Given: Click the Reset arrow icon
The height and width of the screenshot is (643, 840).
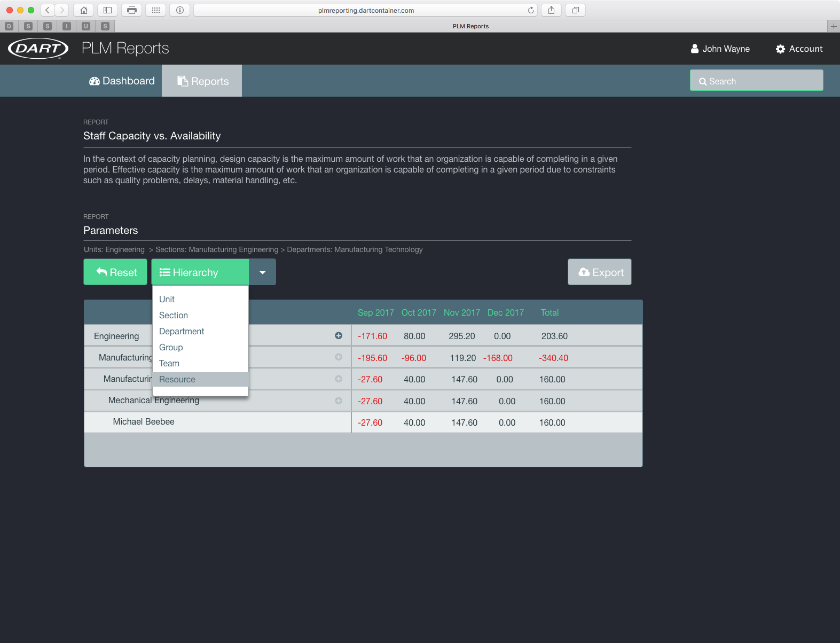Looking at the screenshot, I should tap(101, 272).
